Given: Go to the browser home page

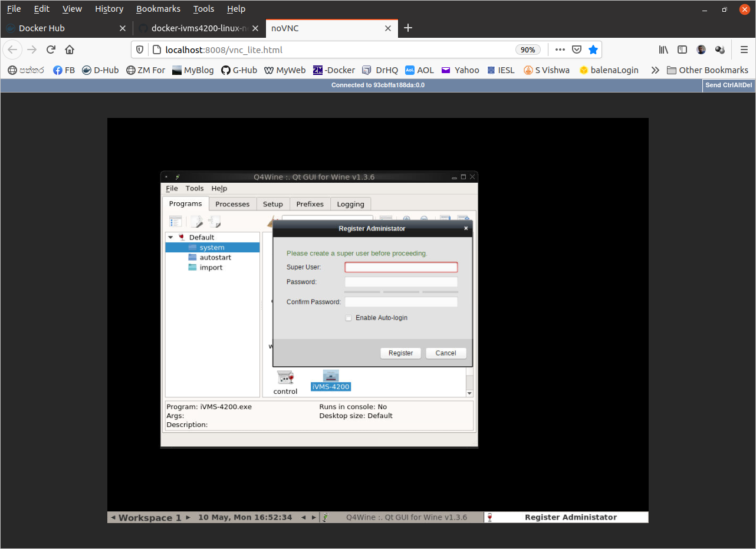Looking at the screenshot, I should (70, 50).
